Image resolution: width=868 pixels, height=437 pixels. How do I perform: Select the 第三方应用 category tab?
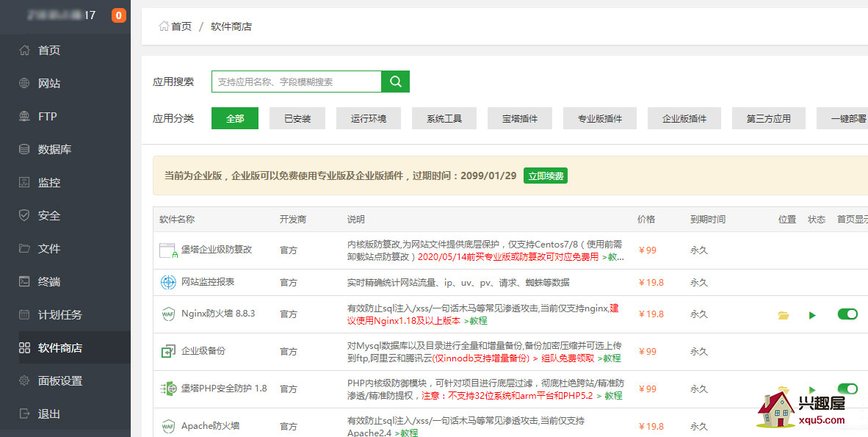click(x=768, y=118)
